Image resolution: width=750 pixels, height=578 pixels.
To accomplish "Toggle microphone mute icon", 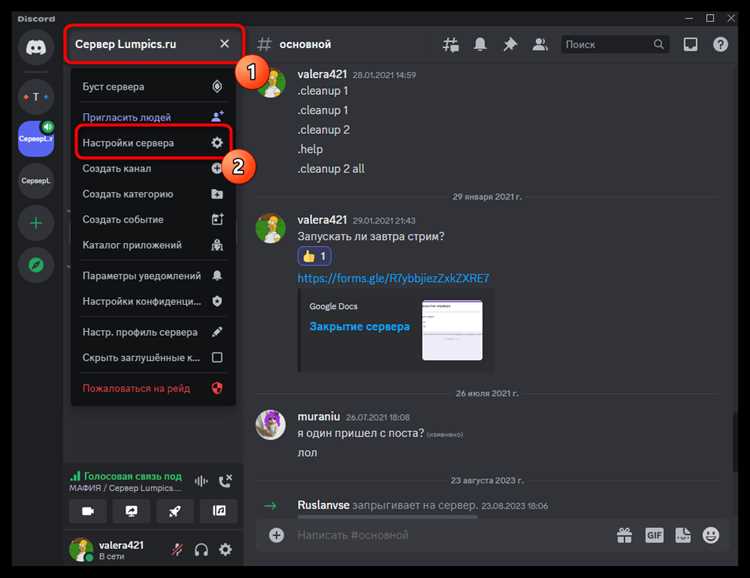I will click(x=176, y=550).
